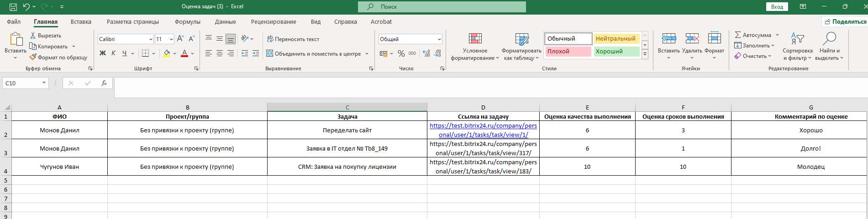
Task: Toggle Wrap Text option
Action: pos(293,39)
